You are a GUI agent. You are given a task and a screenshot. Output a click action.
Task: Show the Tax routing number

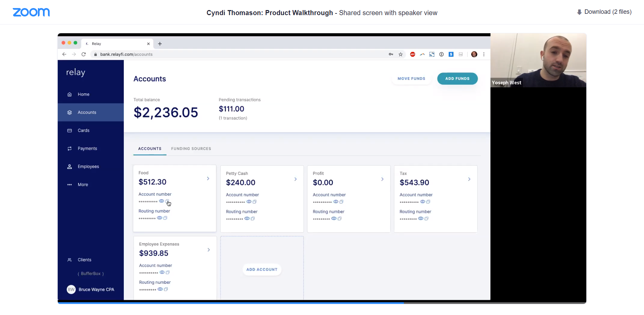point(421,219)
